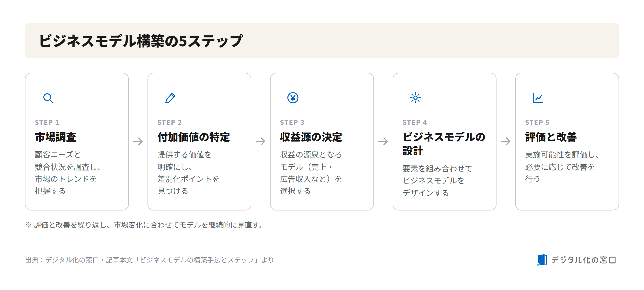Select the 市場調査 heading

(56, 137)
